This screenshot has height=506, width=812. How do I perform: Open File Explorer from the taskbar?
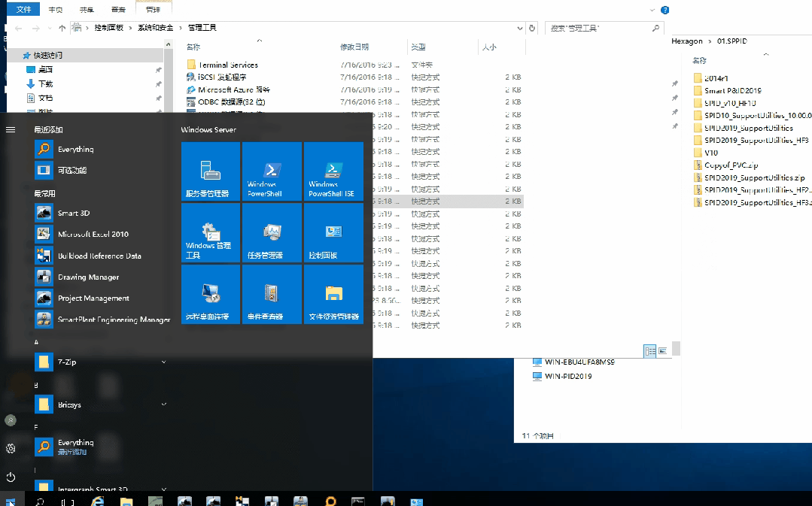tap(126, 501)
